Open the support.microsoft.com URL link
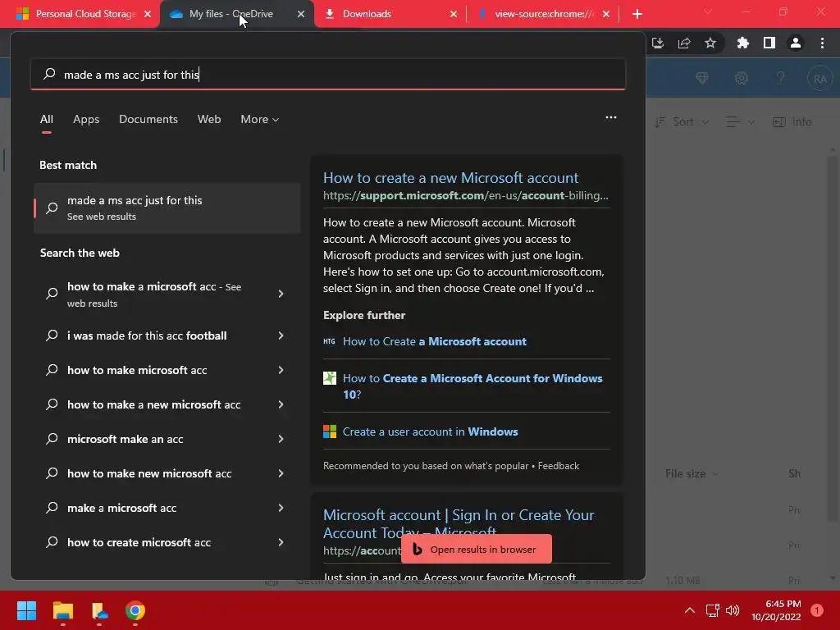Screen dimensions: 840x630 coord(466,195)
